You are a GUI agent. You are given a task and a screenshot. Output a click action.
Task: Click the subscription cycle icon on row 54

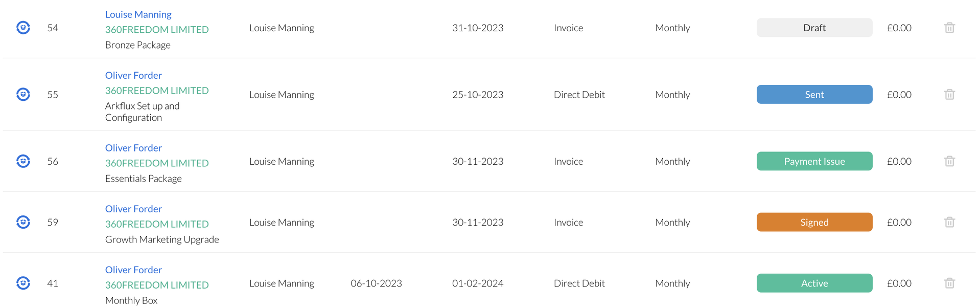point(23,28)
